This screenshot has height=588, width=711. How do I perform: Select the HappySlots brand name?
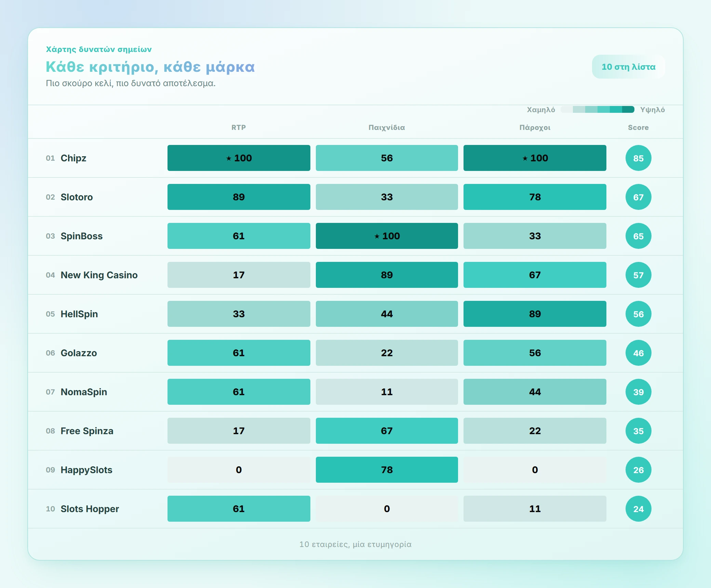[86, 470]
